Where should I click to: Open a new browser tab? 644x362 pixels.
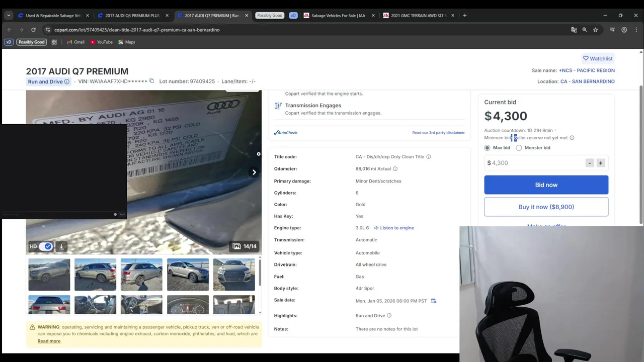point(464,16)
